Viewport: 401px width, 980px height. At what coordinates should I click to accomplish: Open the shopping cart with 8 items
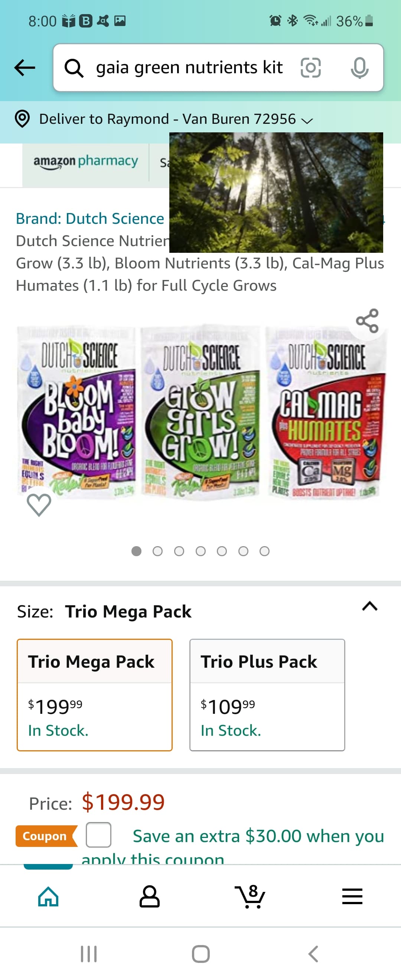click(x=251, y=896)
